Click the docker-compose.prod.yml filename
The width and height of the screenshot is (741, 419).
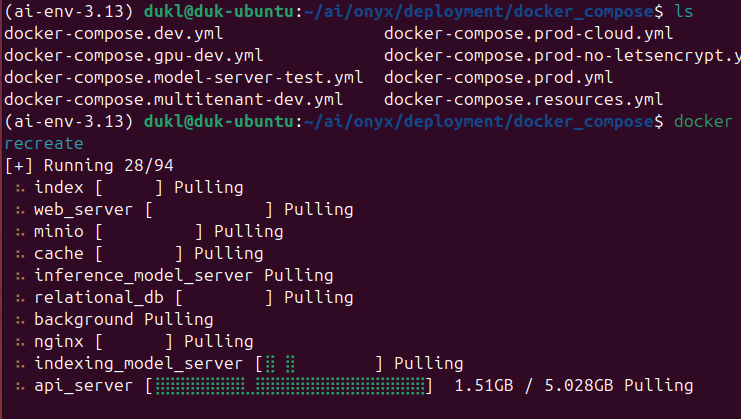coord(498,77)
